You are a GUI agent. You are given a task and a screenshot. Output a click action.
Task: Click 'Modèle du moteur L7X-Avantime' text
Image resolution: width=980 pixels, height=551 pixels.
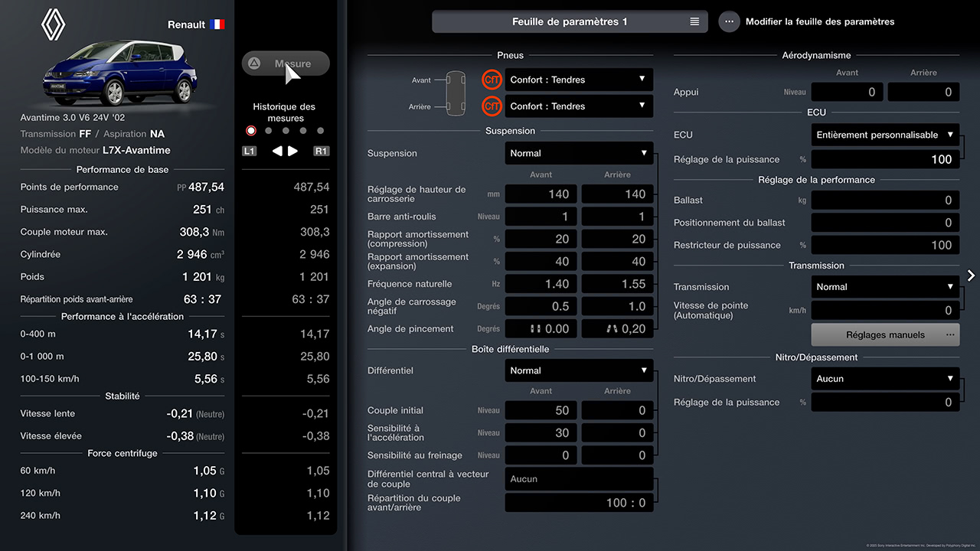point(96,151)
